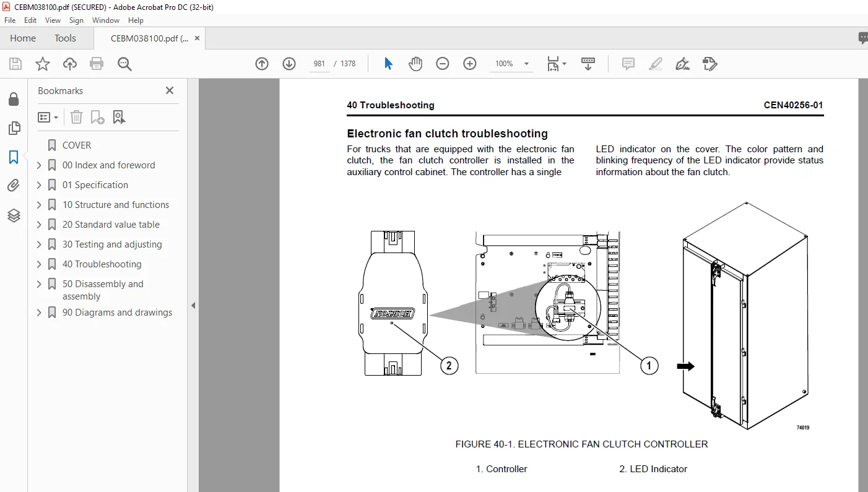Print the document icon
The height and width of the screenshot is (492, 868).
tap(97, 64)
